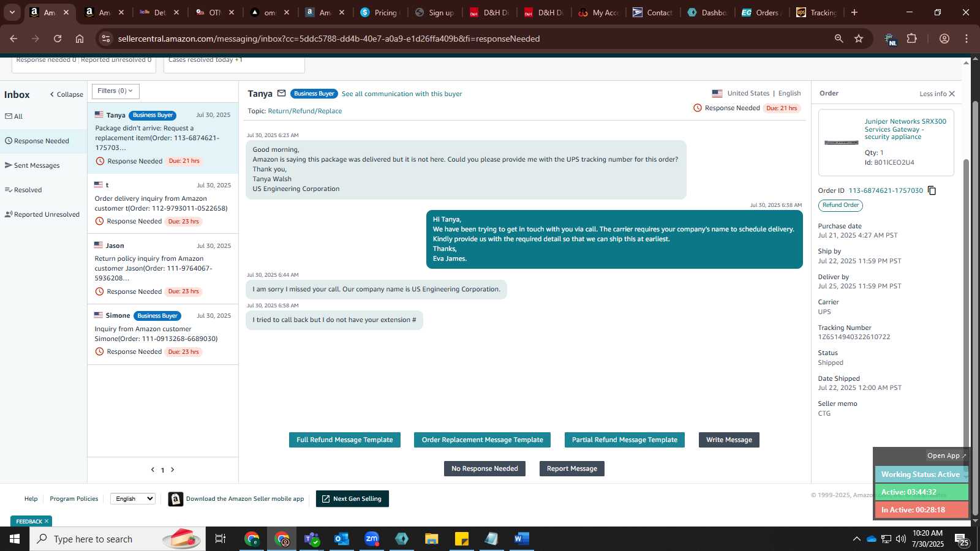This screenshot has height=551, width=980.
Task: Switch to the Orders browser tab
Action: pyautogui.click(x=762, y=12)
